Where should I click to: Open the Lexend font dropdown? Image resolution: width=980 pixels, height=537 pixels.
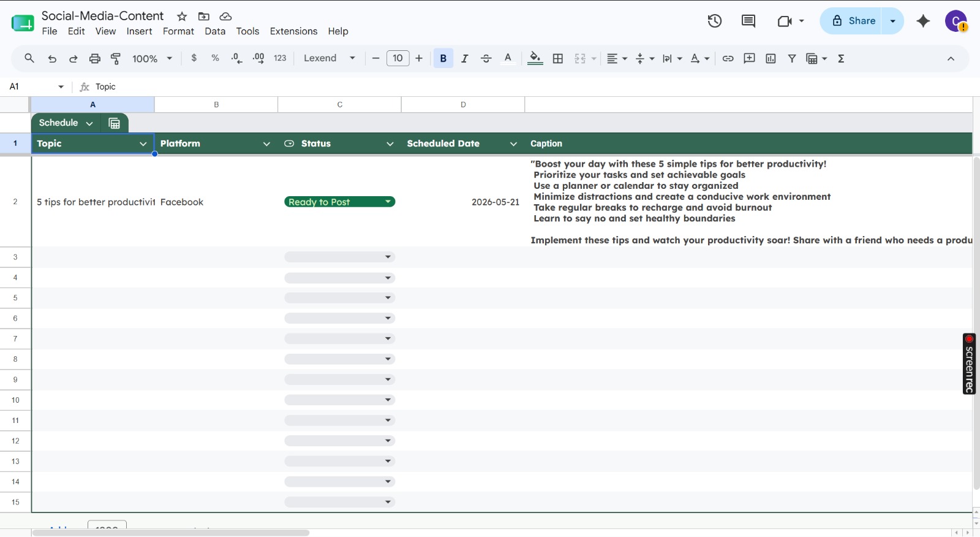[330, 58]
